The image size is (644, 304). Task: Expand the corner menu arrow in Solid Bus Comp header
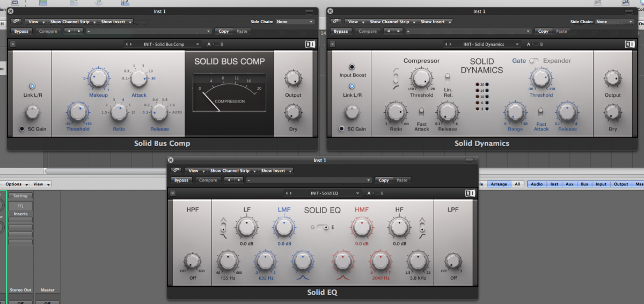click(13, 44)
